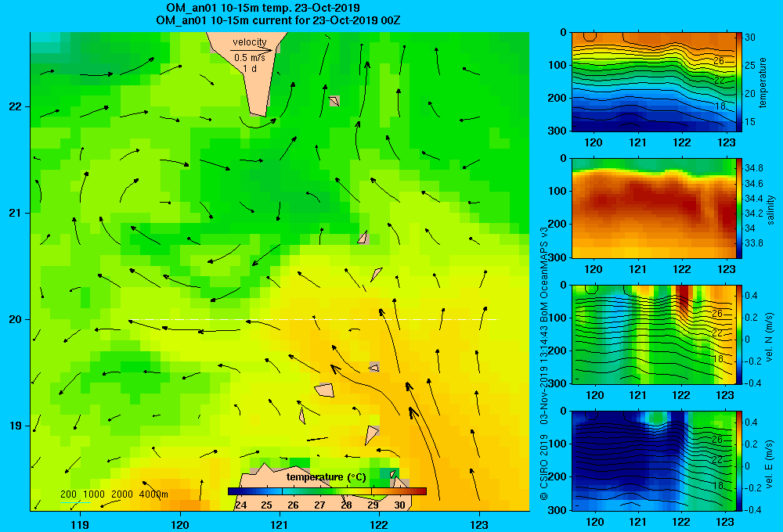783x532 pixels.
Task: Click the value 30 on horizontal temperature colorbar
Action: pyautogui.click(x=399, y=505)
